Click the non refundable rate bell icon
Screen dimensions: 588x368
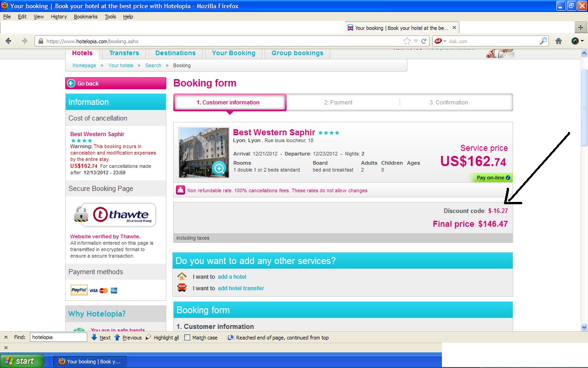pos(181,190)
